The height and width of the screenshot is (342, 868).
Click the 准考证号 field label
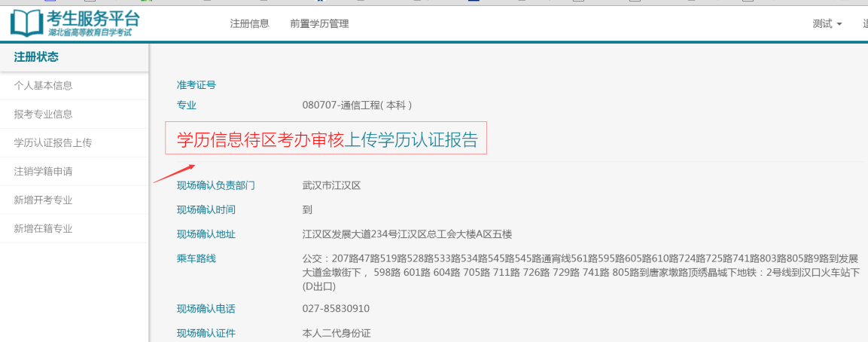196,85
